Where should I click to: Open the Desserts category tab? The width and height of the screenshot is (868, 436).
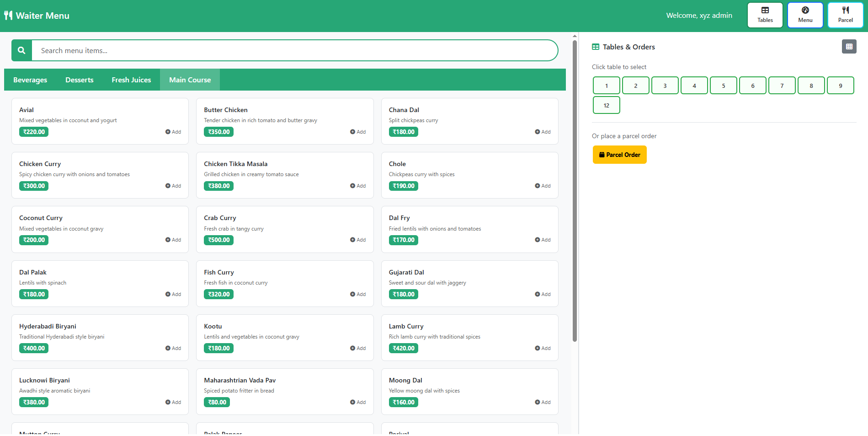pyautogui.click(x=79, y=80)
